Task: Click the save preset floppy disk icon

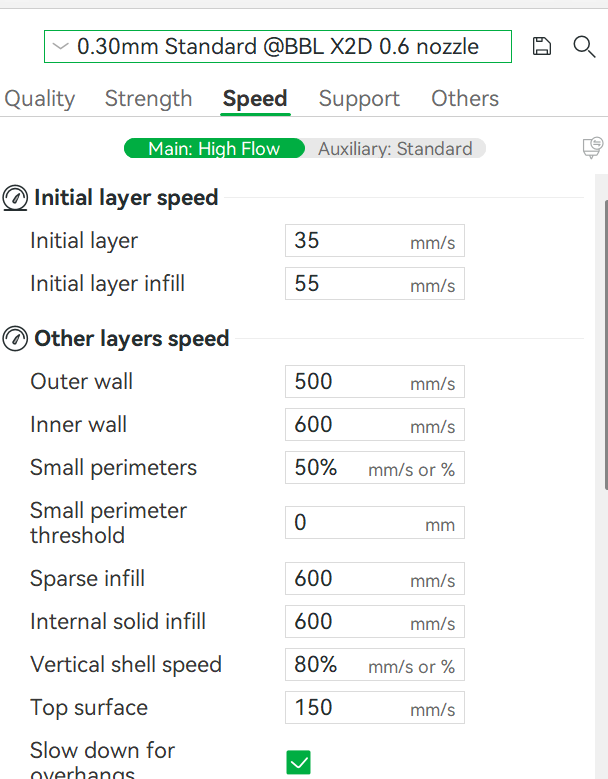Action: [541, 46]
